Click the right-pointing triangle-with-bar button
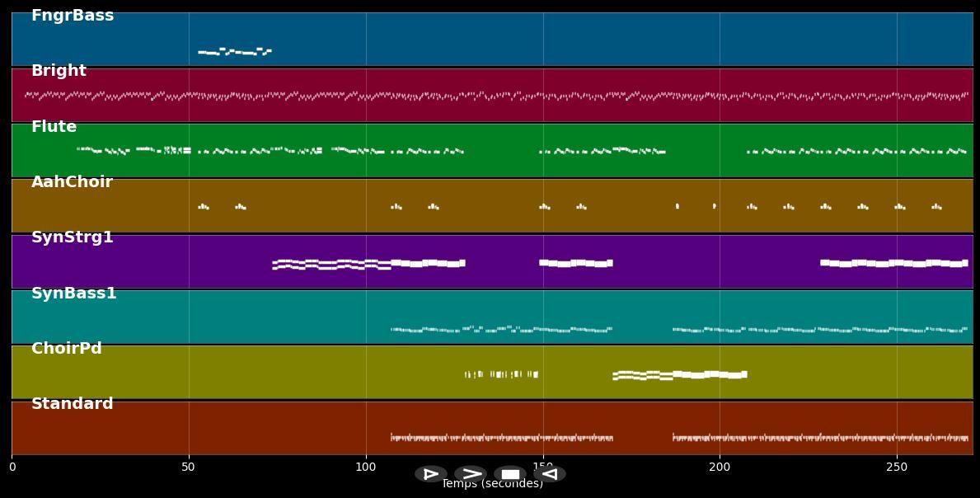980x498 pixels. coord(431,473)
